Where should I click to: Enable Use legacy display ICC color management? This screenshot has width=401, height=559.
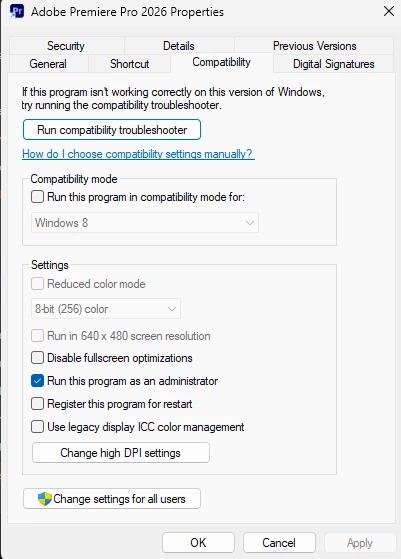tap(37, 427)
